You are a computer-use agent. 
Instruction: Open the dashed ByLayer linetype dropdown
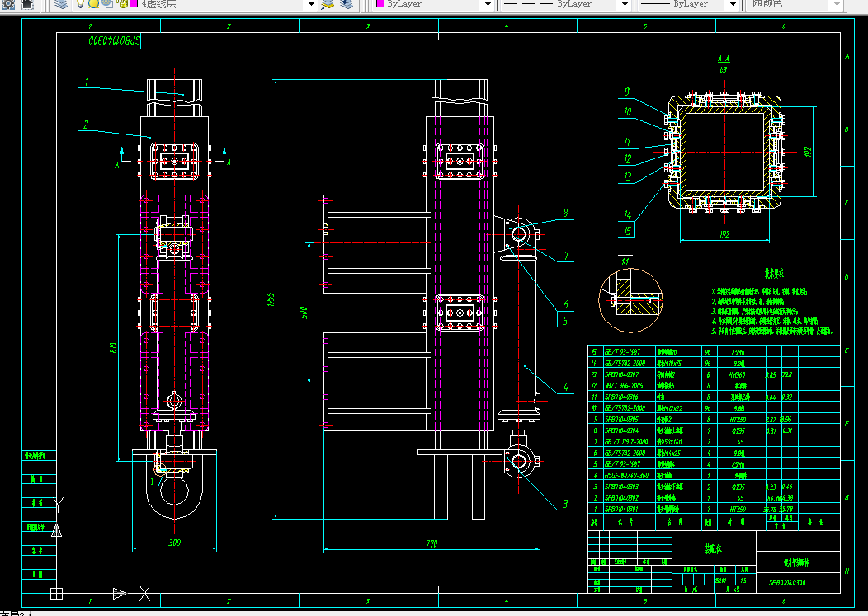pos(625,4)
